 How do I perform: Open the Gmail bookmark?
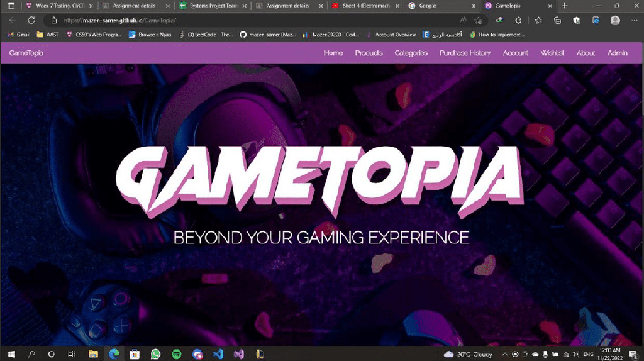pos(19,35)
